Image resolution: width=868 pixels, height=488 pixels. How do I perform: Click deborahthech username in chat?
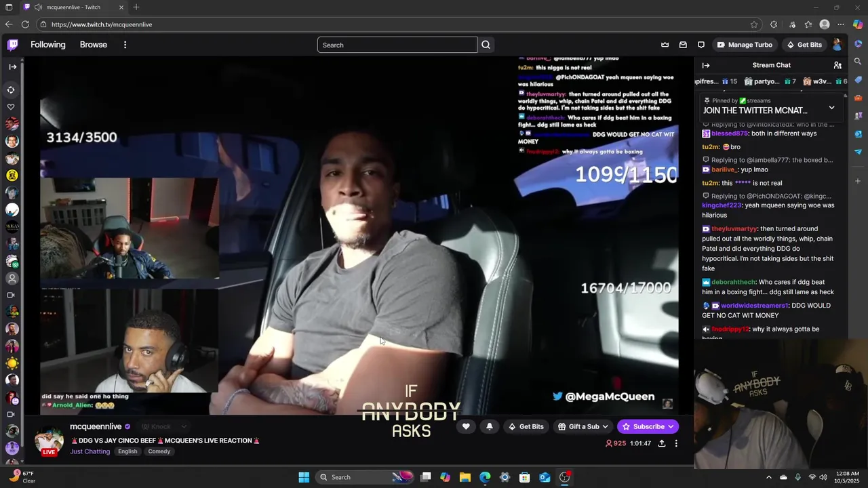(734, 282)
